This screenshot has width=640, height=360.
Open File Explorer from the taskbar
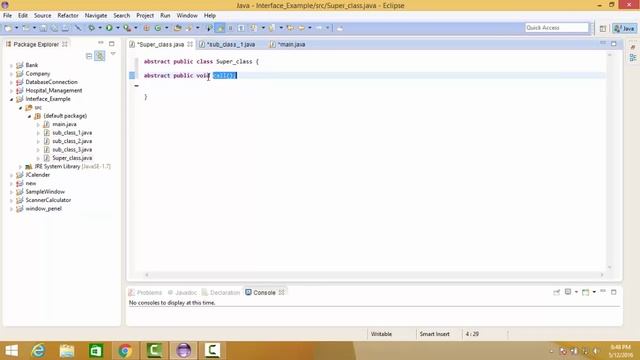67,351
